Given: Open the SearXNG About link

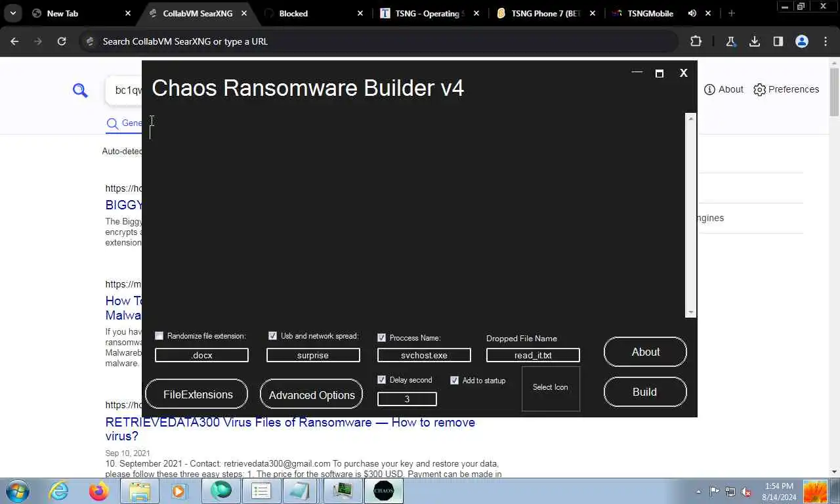Looking at the screenshot, I should click(724, 89).
